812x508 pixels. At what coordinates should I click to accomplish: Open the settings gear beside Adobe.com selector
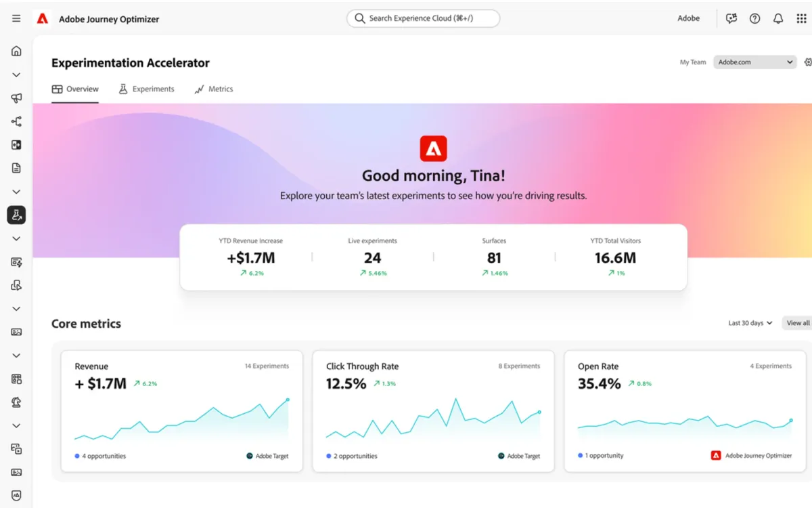[x=808, y=62]
